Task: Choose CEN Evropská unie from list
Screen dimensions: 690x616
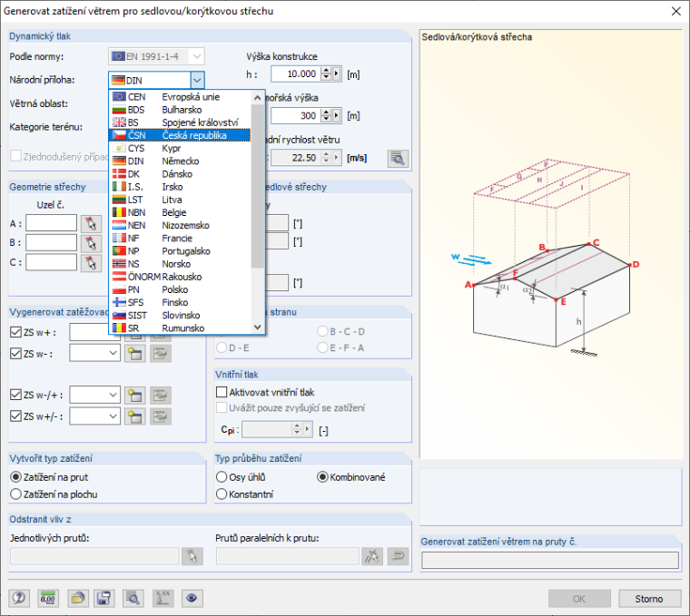Action: click(180, 97)
